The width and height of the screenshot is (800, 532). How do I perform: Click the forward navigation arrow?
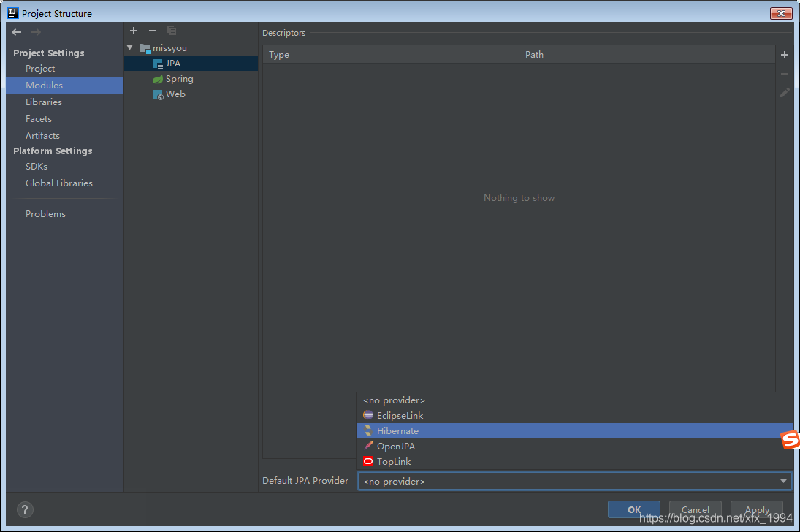pyautogui.click(x=36, y=32)
